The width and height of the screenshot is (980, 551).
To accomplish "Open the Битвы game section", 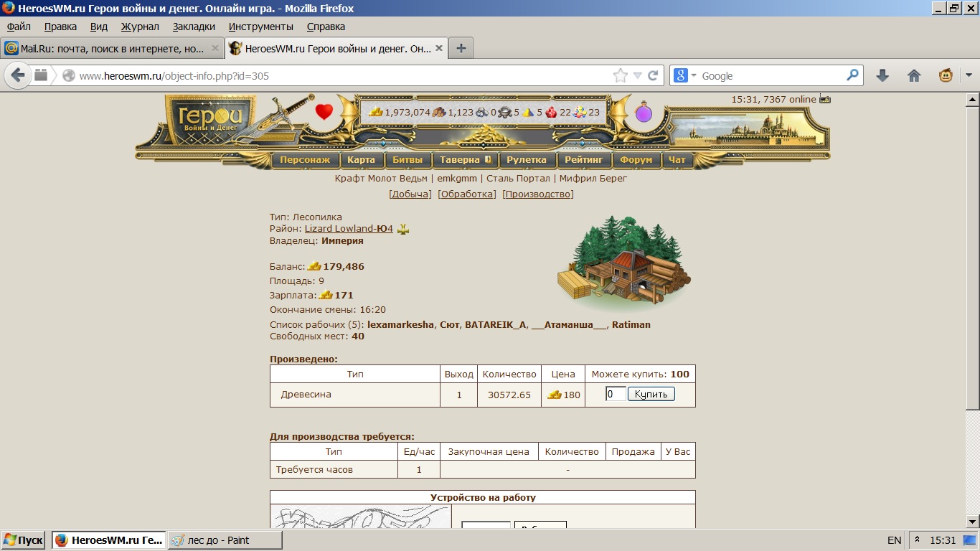I will [x=407, y=160].
